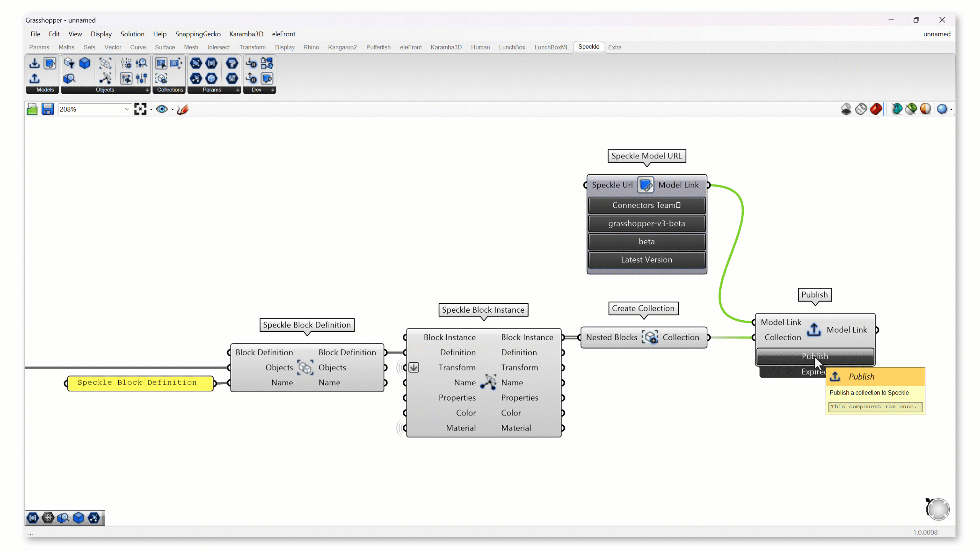Switch to the LunchBoxML tab
980x551 pixels.
[x=551, y=47]
